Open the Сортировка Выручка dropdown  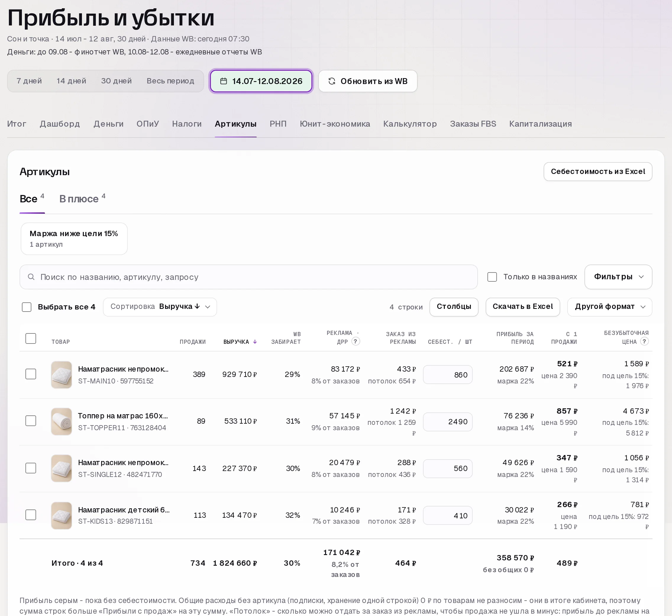160,307
